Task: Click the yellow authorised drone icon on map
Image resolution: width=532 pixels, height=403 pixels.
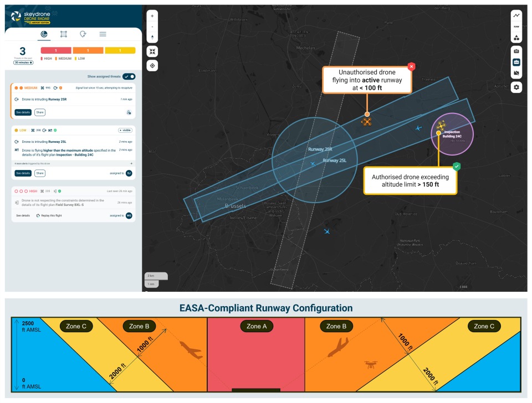Action: pos(441,126)
